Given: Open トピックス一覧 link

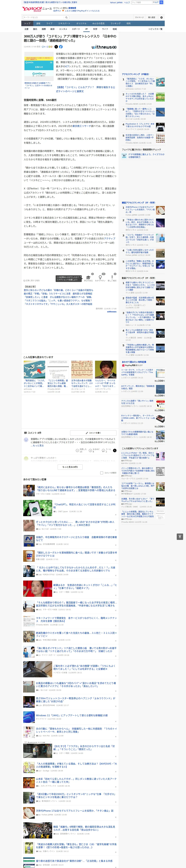Looking at the screenshot, I should [x=155, y=29].
